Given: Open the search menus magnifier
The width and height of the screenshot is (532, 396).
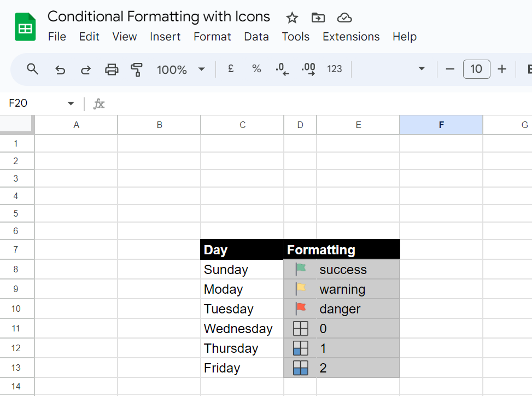Looking at the screenshot, I should 33,69.
